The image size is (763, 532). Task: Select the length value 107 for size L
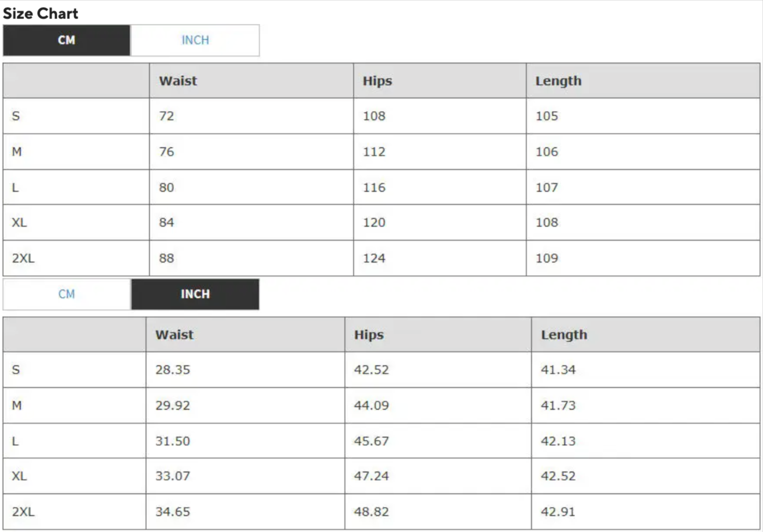pos(547,188)
